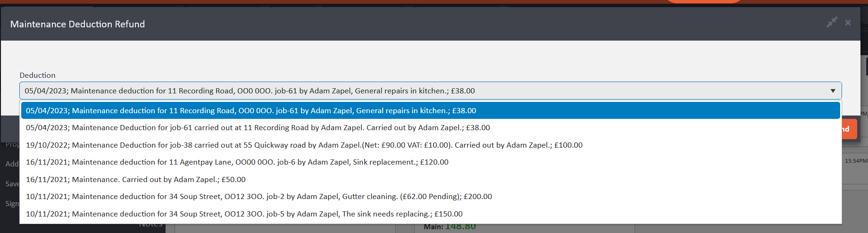The height and width of the screenshot is (233, 868).
Task: Select the highlighted 11 Recording Road £38.00 option
Action: pos(251,110)
